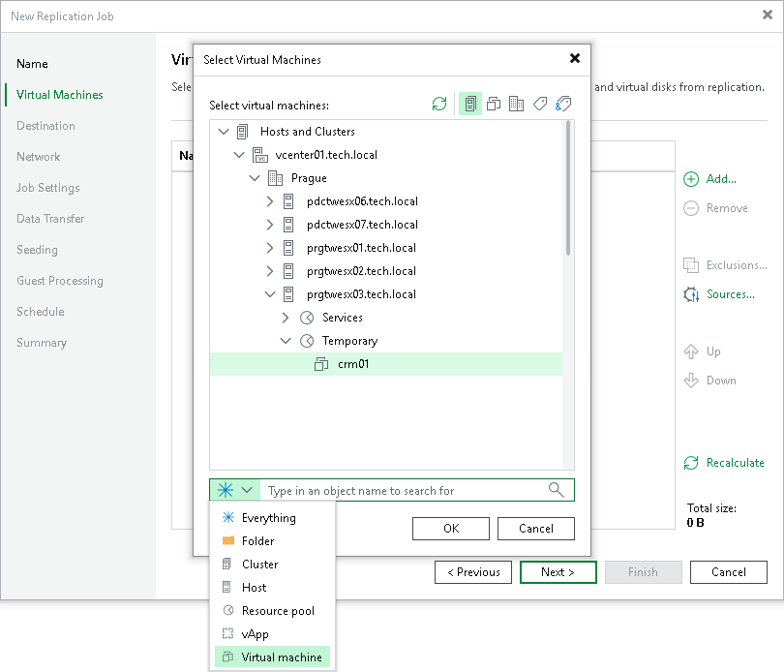The width and height of the screenshot is (784, 672).
Task: Click the Temporary resource pool icon
Action: click(x=307, y=341)
